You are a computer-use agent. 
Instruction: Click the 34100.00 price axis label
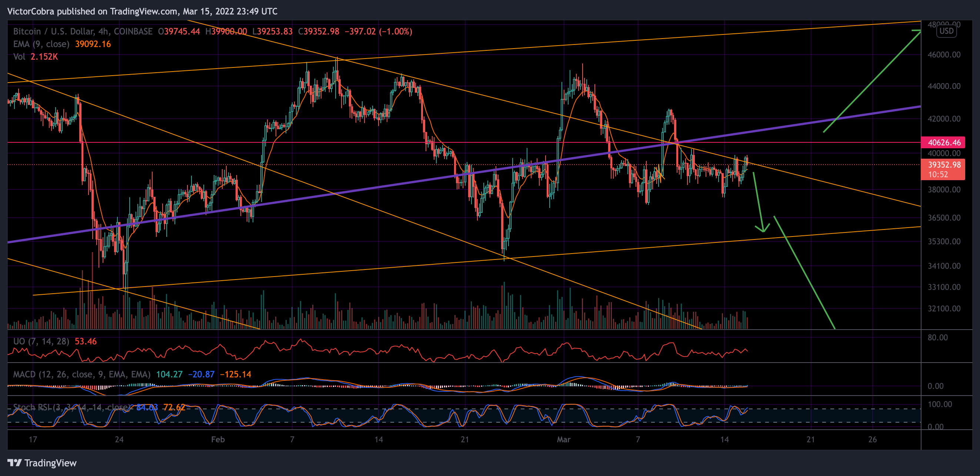click(944, 266)
